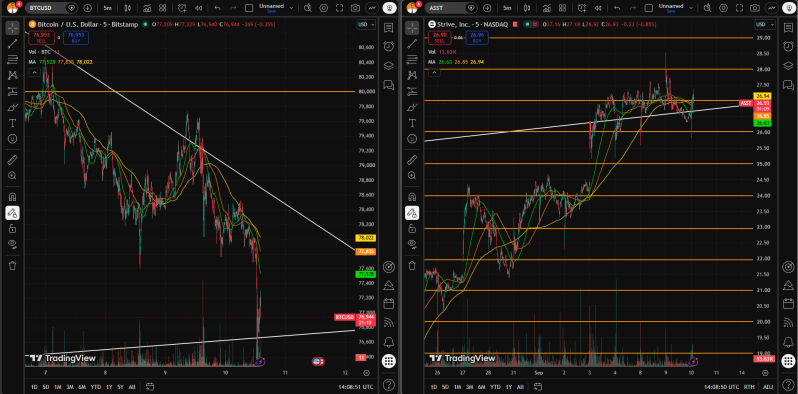Select the 1M range on the BTCUSD chart
The height and width of the screenshot is (394, 798).
coord(58,386)
